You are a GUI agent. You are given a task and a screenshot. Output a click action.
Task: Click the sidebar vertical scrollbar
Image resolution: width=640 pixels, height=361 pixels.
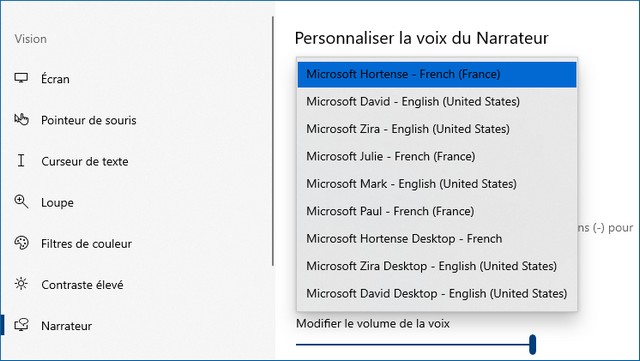pos(273,141)
